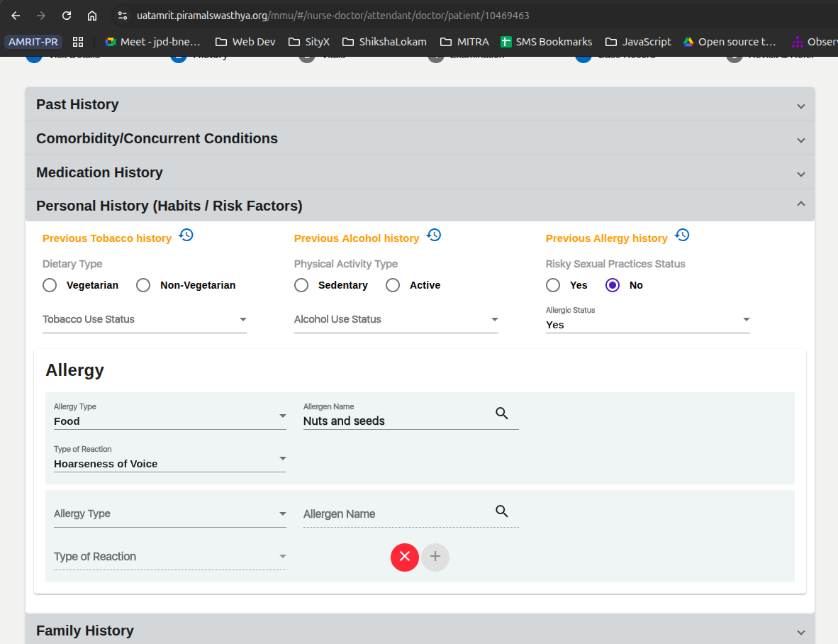Open Previous Alcohol history clock icon
Screen dimensions: 838x644
(x=434, y=235)
